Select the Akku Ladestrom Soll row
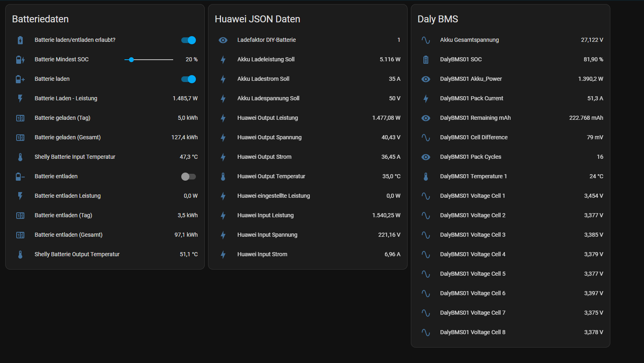This screenshot has height=363, width=644. coord(263,79)
